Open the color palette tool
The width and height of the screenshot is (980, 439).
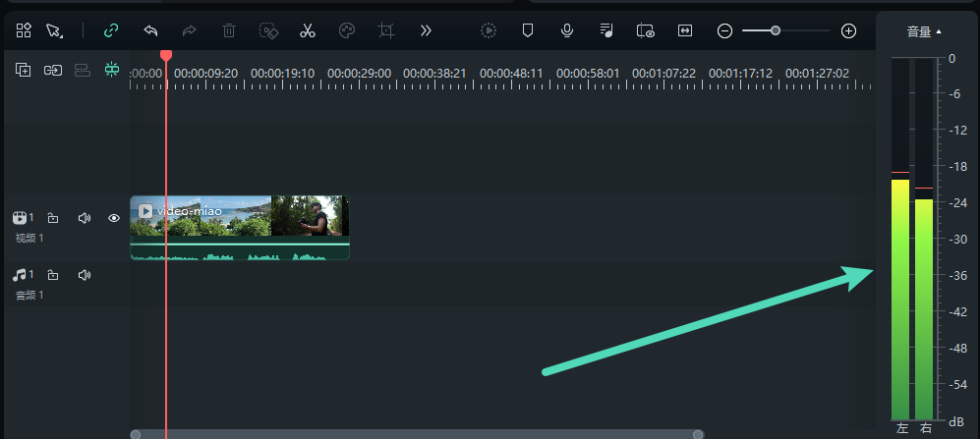(346, 30)
